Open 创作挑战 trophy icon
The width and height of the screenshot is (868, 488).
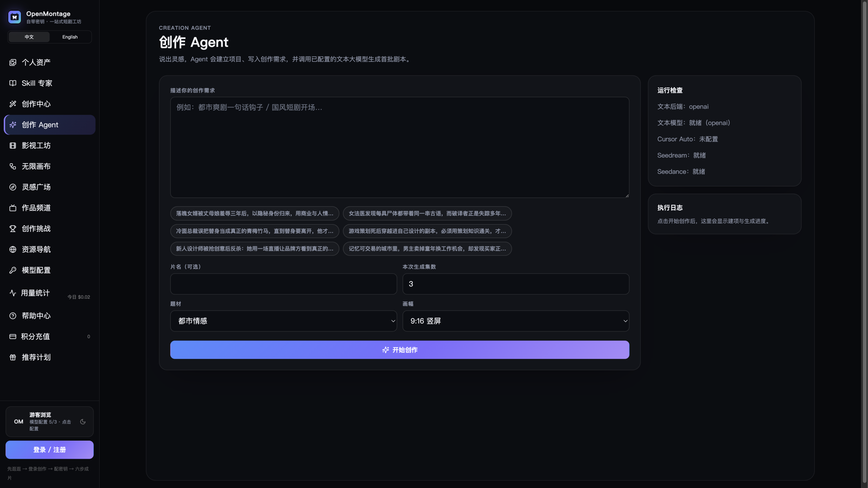pos(12,229)
